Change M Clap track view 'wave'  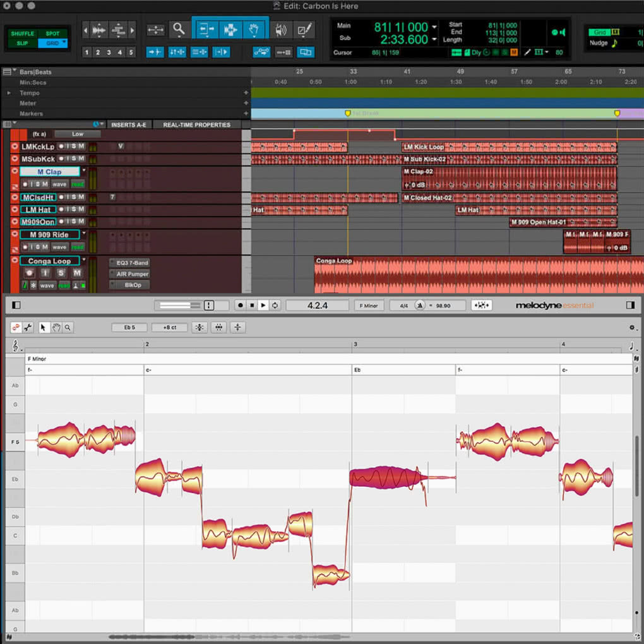coord(59,184)
